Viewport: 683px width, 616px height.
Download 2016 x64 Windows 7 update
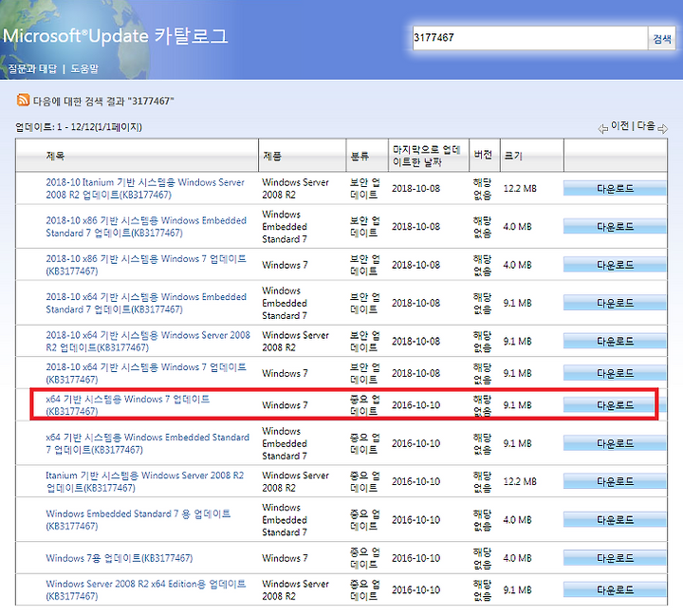(x=615, y=405)
